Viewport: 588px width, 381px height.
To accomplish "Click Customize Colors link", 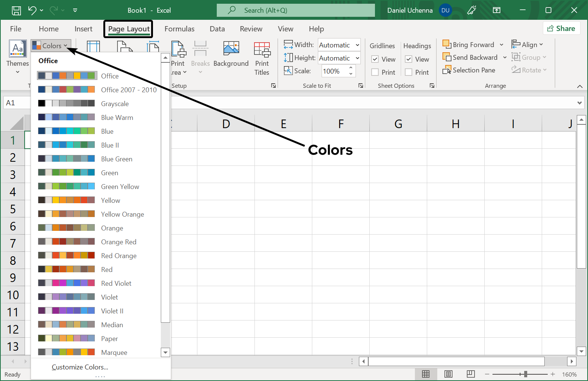I will [80, 367].
